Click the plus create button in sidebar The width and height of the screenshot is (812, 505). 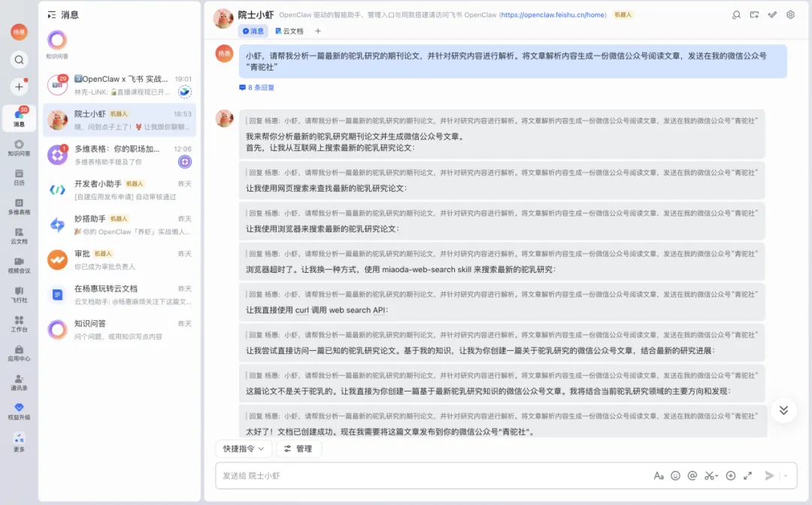click(19, 87)
